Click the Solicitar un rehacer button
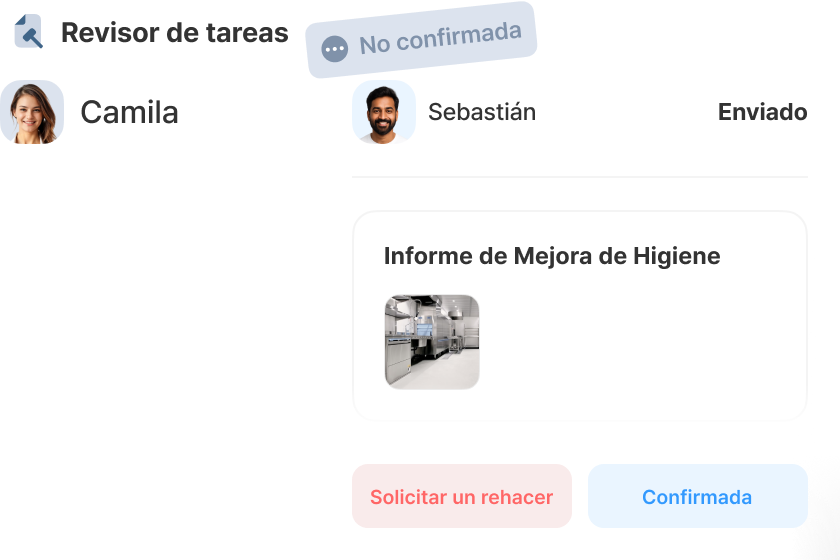This screenshot has height=560, width=840. coord(462,496)
